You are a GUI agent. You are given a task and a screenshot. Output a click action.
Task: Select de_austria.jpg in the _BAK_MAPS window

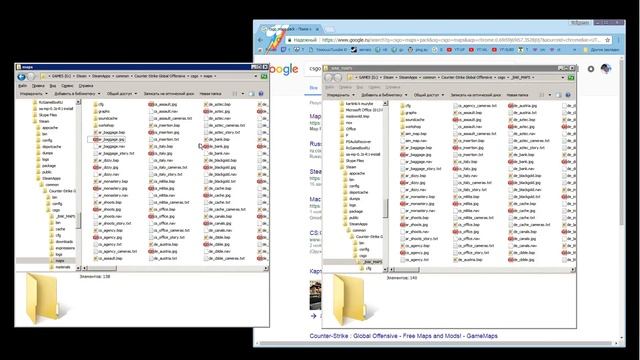tap(522, 106)
